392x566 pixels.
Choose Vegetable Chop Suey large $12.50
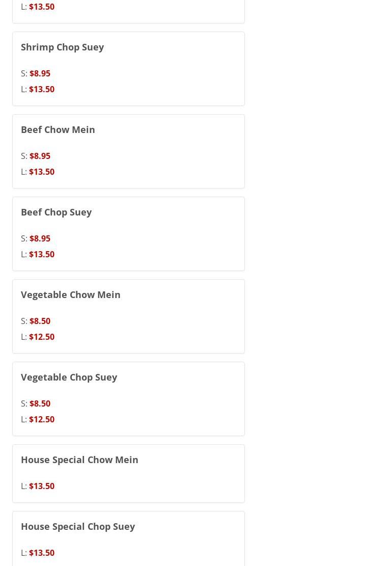[41, 419]
